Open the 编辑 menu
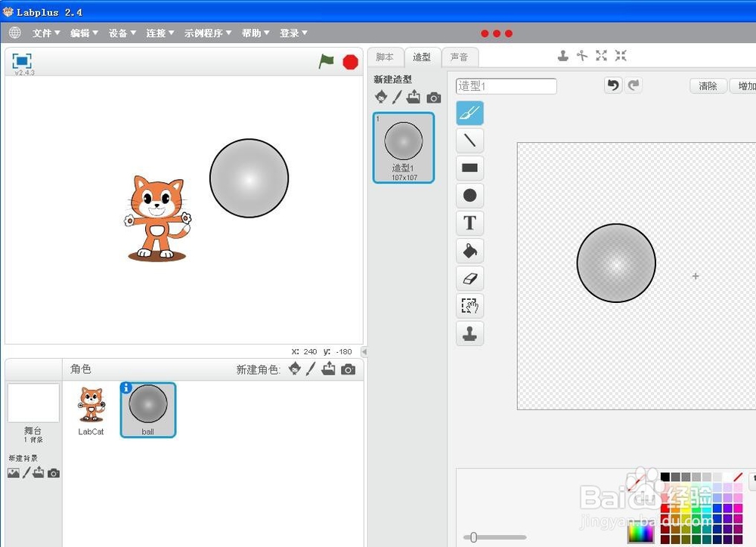The image size is (756, 547). coord(84,32)
